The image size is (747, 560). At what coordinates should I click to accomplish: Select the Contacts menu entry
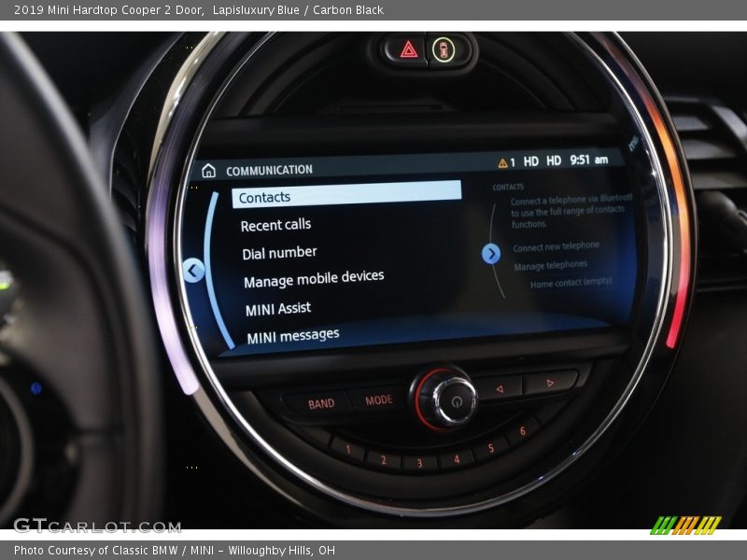(346, 194)
